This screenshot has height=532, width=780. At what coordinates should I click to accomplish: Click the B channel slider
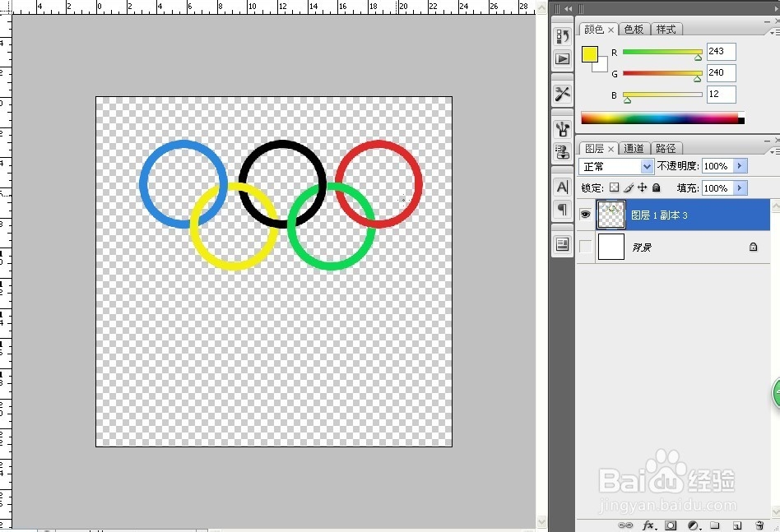(x=662, y=95)
